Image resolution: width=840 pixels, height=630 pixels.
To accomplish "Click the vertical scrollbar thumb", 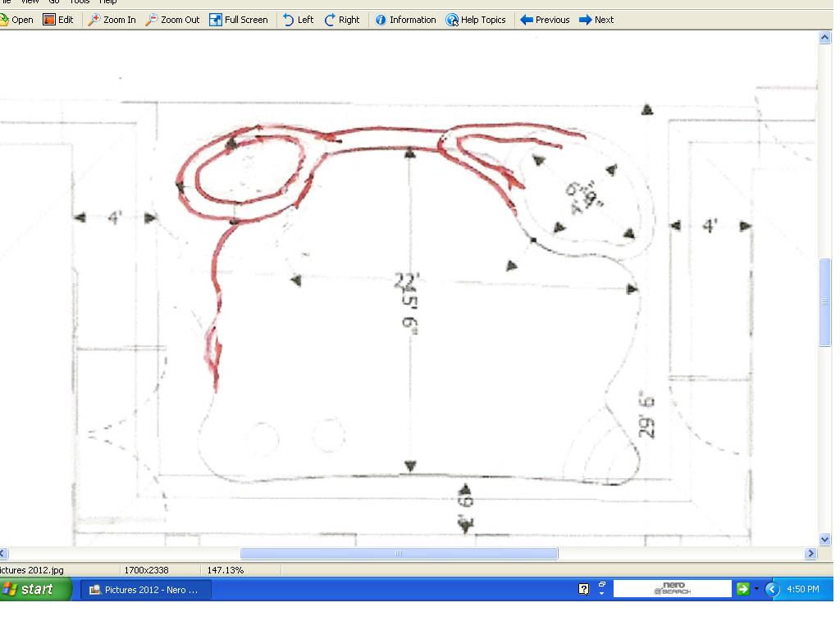I will (824, 302).
